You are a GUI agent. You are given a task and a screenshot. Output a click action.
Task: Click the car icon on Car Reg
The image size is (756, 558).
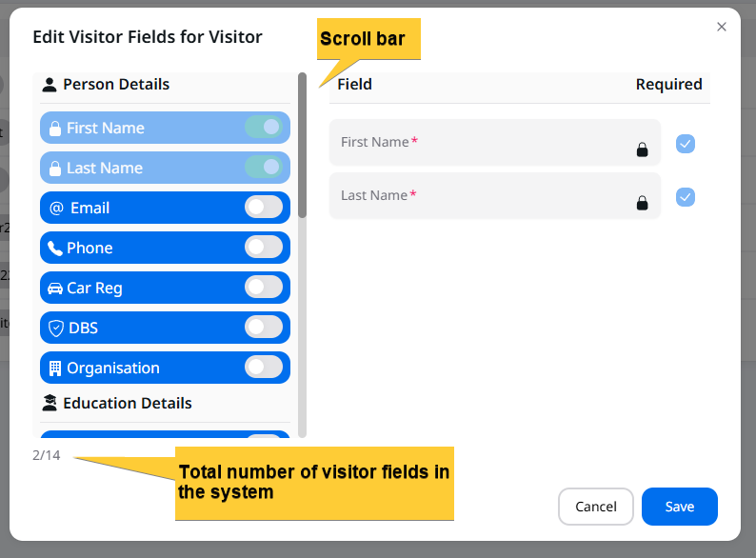[x=54, y=289]
